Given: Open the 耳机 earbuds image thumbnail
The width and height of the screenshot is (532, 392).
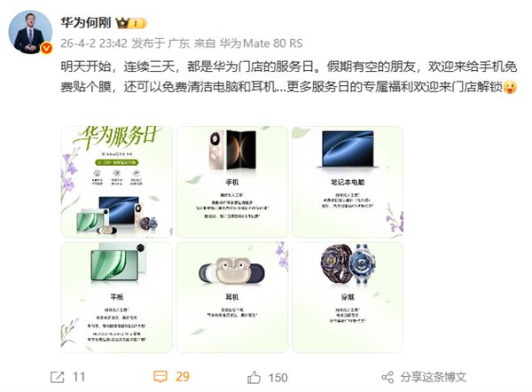Looking at the screenshot, I should click(x=232, y=297).
